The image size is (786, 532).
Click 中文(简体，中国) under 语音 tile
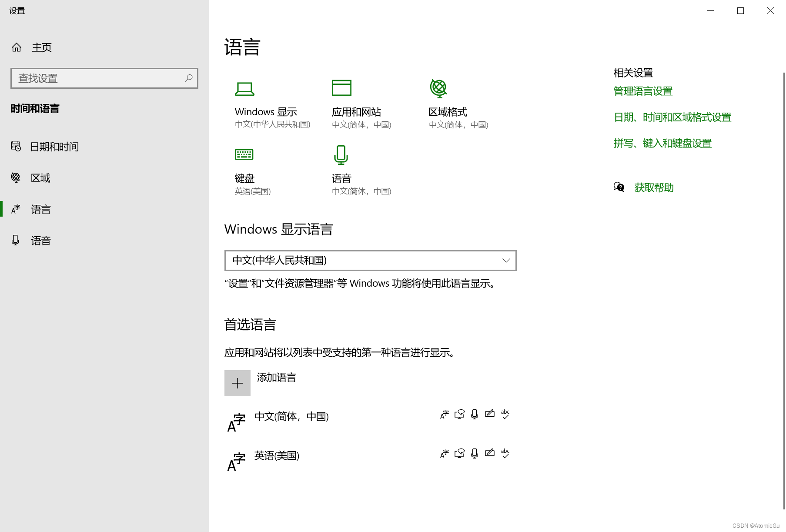click(x=361, y=191)
